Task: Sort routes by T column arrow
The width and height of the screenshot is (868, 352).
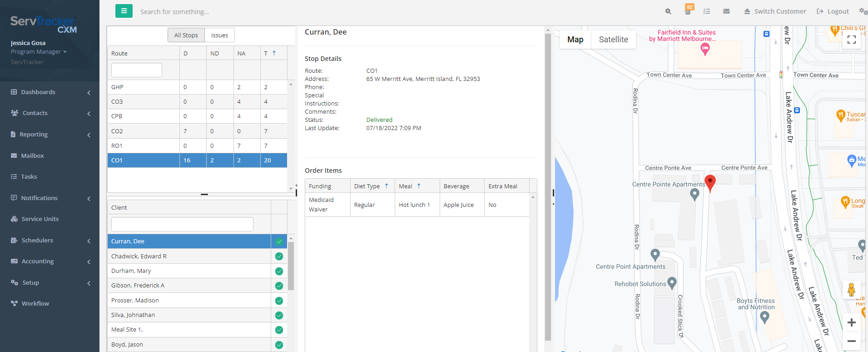Action: click(x=274, y=53)
